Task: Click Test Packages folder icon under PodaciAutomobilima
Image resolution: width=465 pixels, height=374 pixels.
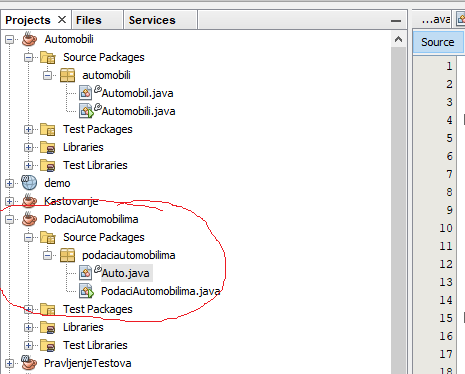Action: pyautogui.click(x=48, y=309)
